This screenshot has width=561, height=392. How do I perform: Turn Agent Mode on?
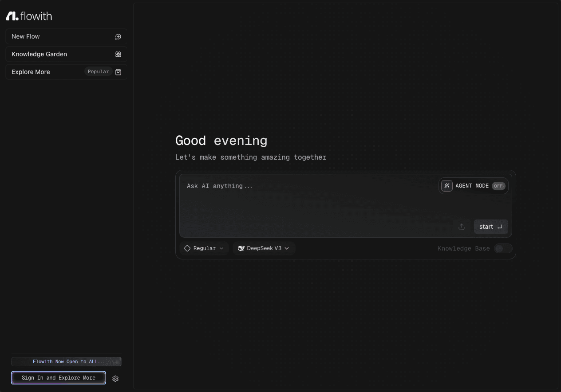point(473,186)
